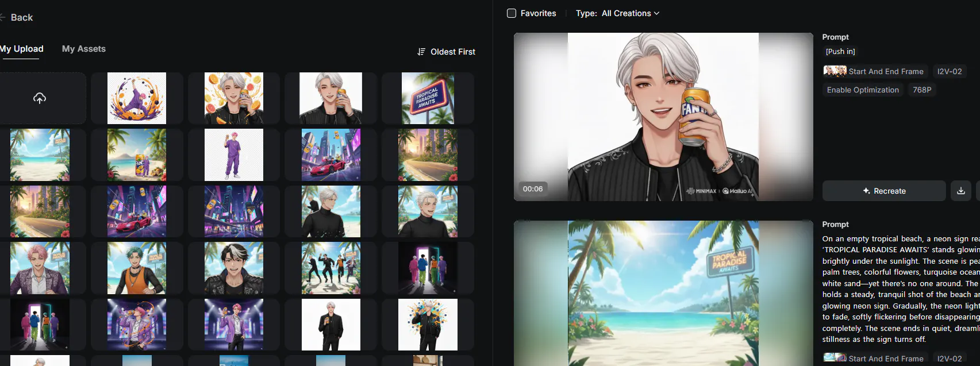Click the Start And End Frame tag under the Push in prompt
Image resolution: width=980 pixels, height=366 pixels.
tap(874, 71)
